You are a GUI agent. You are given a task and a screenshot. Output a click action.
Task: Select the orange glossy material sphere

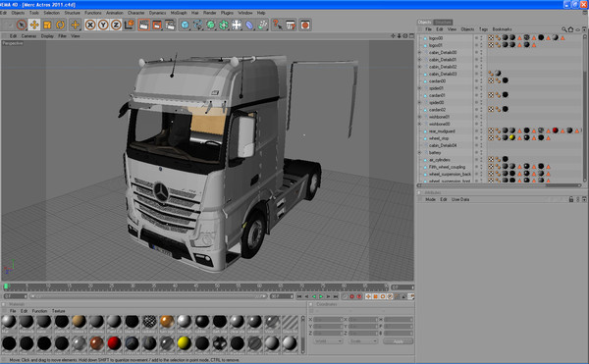click(167, 322)
